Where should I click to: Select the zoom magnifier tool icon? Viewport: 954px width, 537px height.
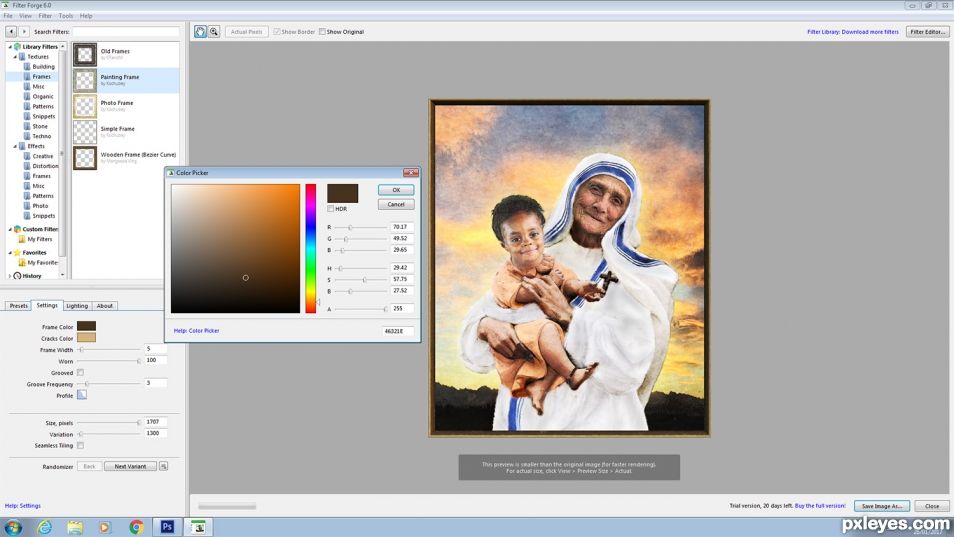click(214, 32)
